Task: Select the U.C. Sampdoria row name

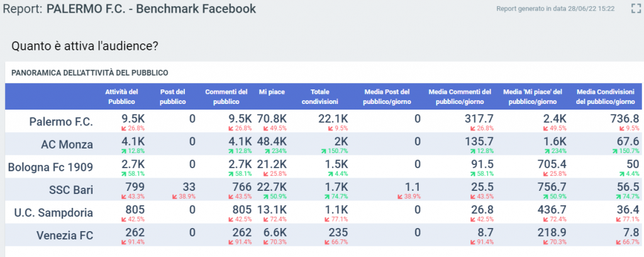Action: tap(53, 213)
